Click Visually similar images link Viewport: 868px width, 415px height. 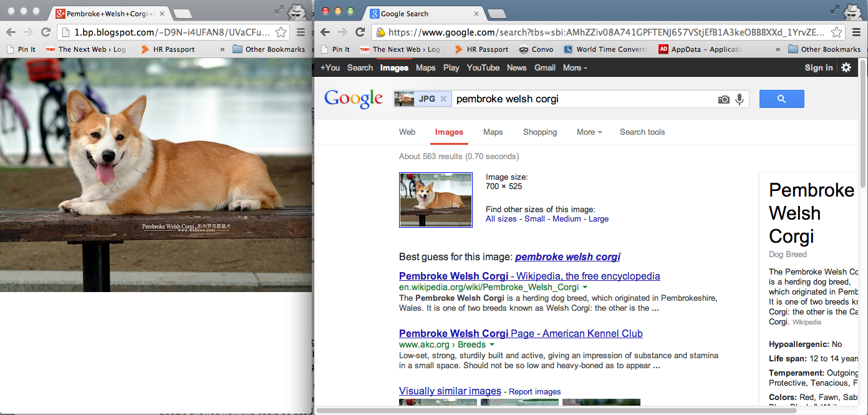pos(450,391)
